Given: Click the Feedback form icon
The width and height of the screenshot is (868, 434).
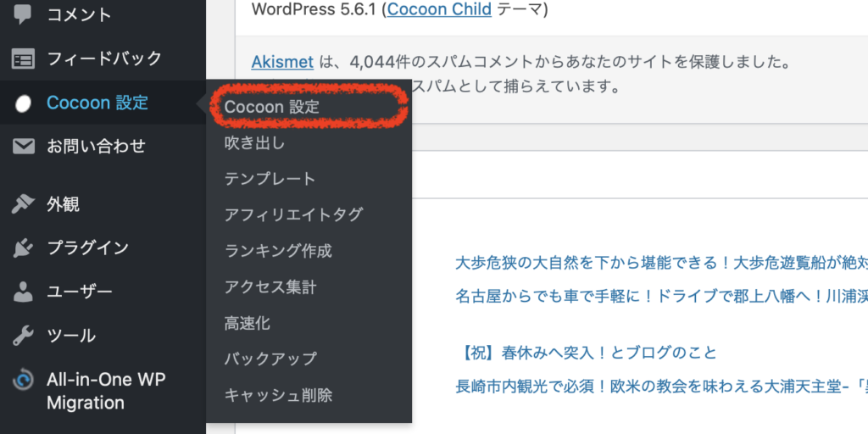Looking at the screenshot, I should 23,58.
